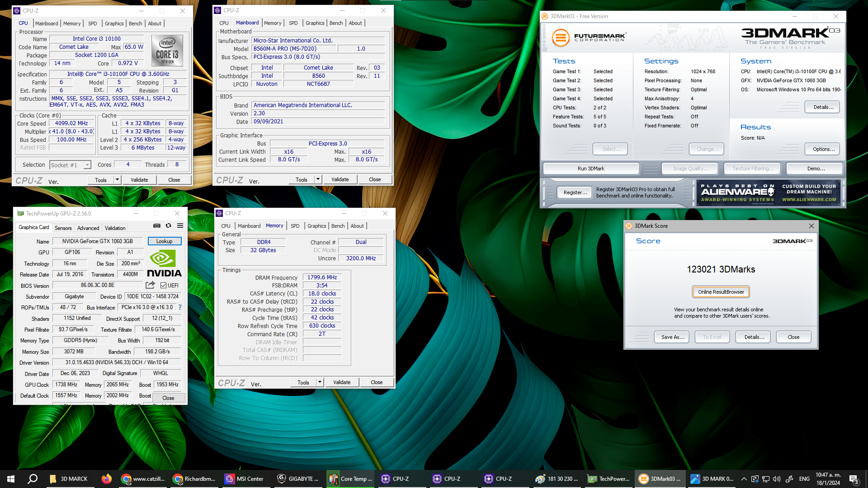The width and height of the screenshot is (868, 488).
Task: Switch to the www.catzill Chrome window
Action: click(144, 479)
